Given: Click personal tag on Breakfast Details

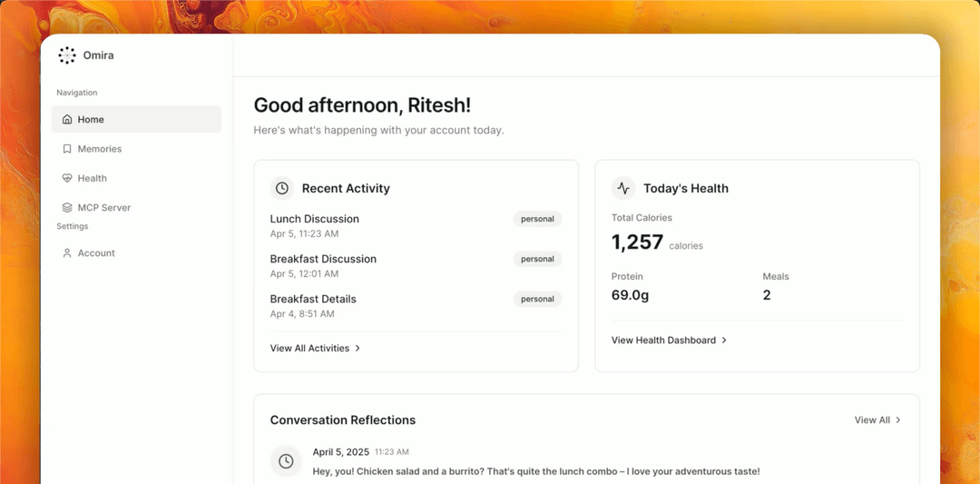Looking at the screenshot, I should [x=537, y=299].
